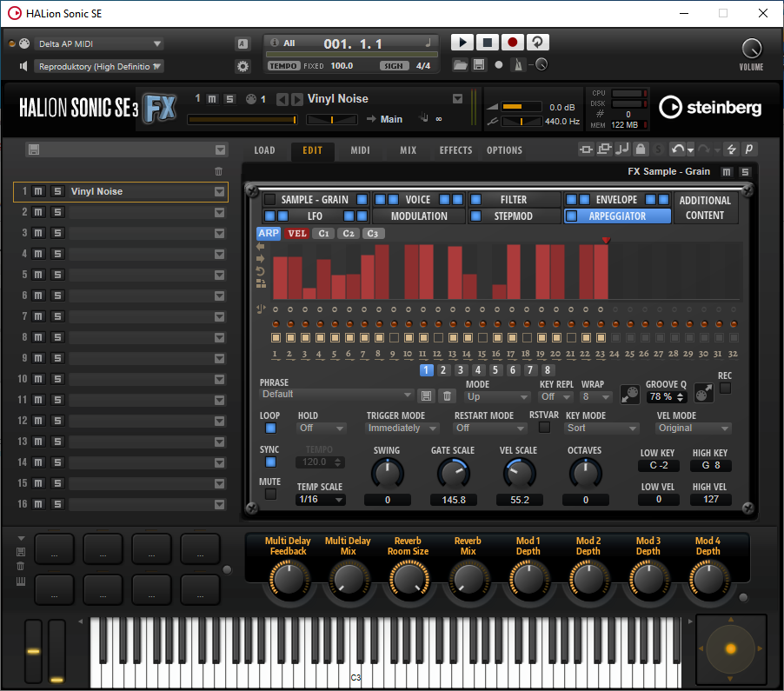Open the MODULATION section

click(419, 216)
